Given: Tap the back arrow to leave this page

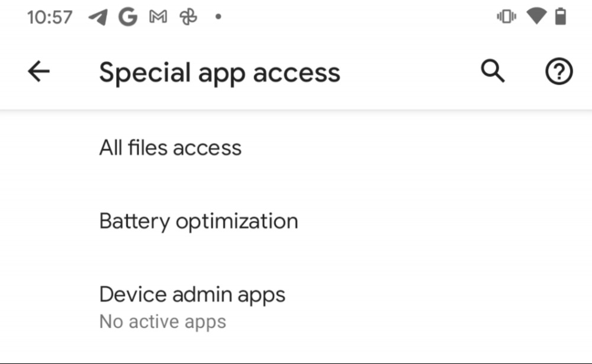Looking at the screenshot, I should click(38, 72).
